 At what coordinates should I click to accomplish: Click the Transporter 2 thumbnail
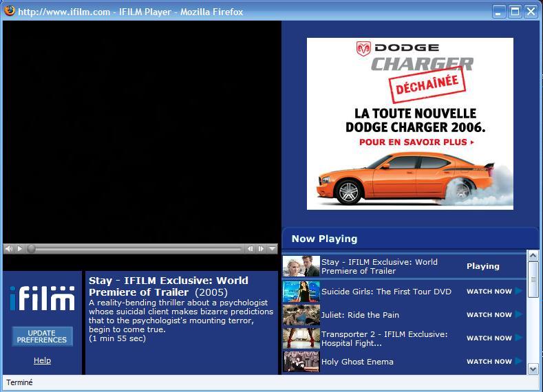pyautogui.click(x=301, y=338)
